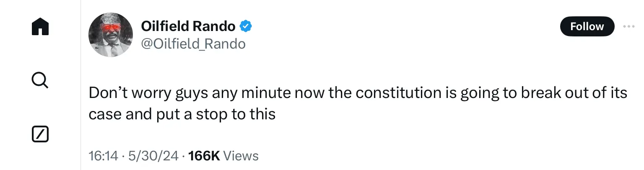This screenshot has height=170, width=644.
Task: Click the post's second line "case and put a stop"
Action: point(182,114)
